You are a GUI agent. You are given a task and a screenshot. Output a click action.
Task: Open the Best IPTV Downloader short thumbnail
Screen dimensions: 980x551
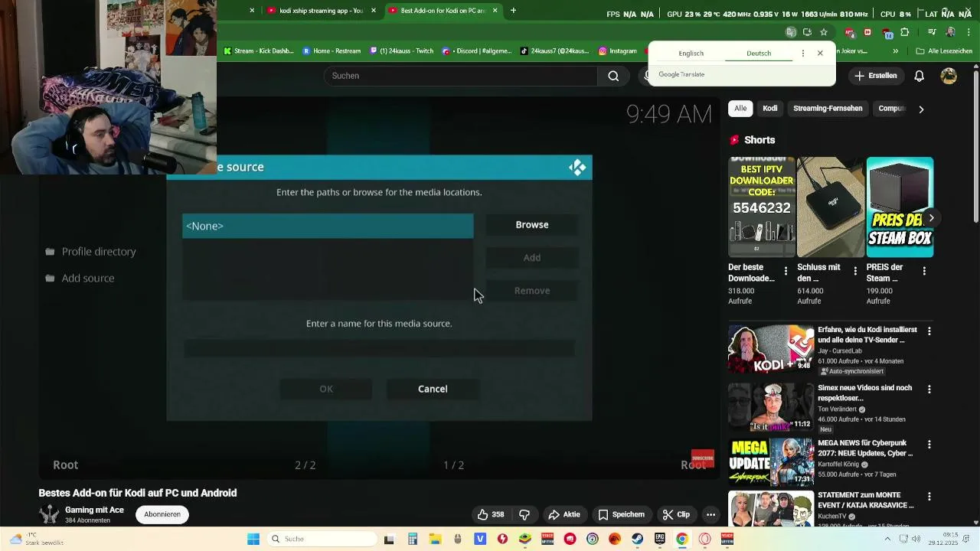[x=762, y=207]
